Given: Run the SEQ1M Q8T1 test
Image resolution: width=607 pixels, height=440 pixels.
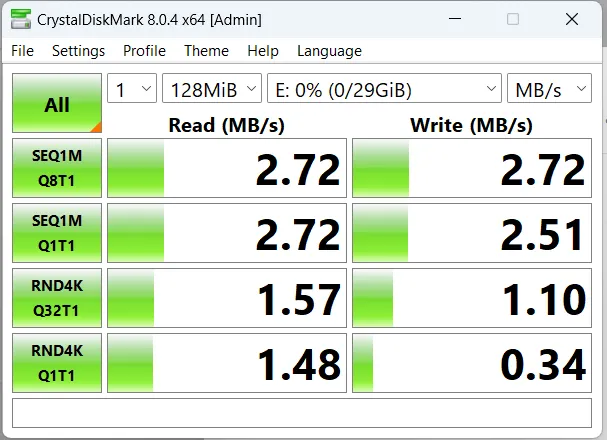Looking at the screenshot, I should tap(57, 168).
